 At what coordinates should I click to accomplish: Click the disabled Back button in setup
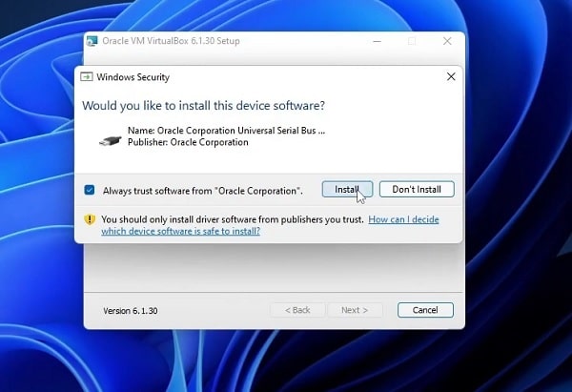(297, 310)
